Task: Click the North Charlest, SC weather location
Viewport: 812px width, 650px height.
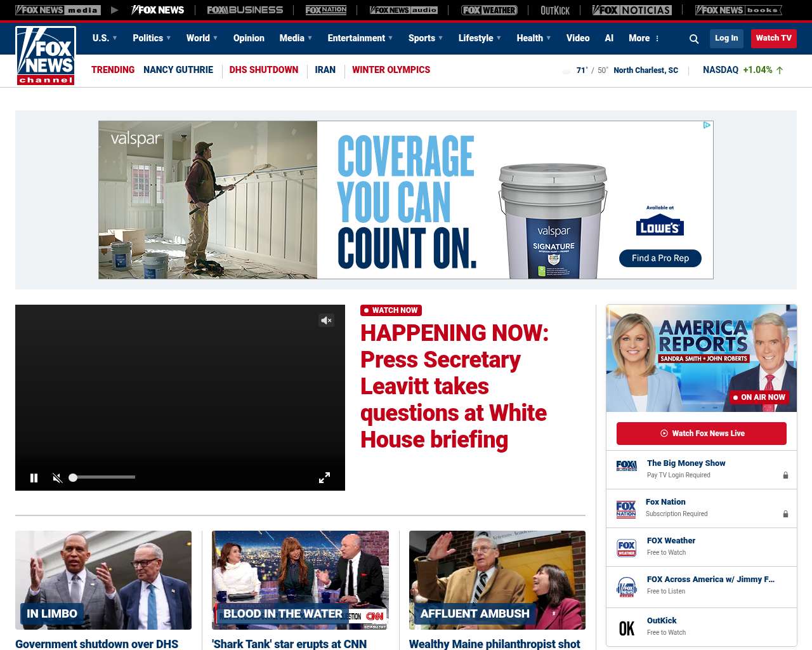Action: point(646,70)
